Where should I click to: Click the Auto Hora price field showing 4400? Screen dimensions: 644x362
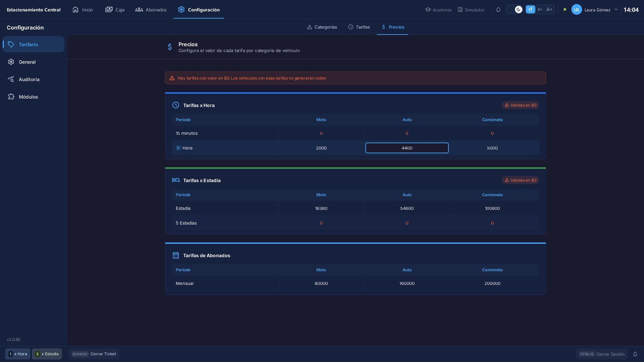(407, 148)
